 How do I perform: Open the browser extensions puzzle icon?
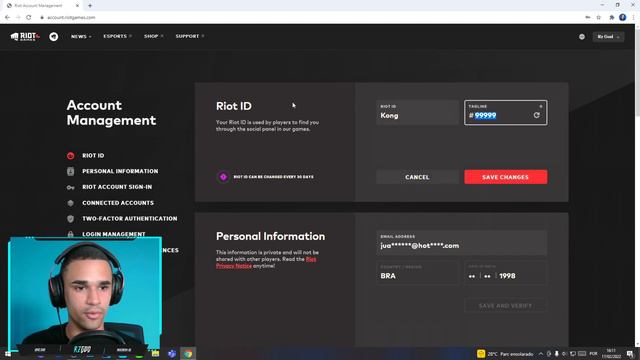[611, 18]
